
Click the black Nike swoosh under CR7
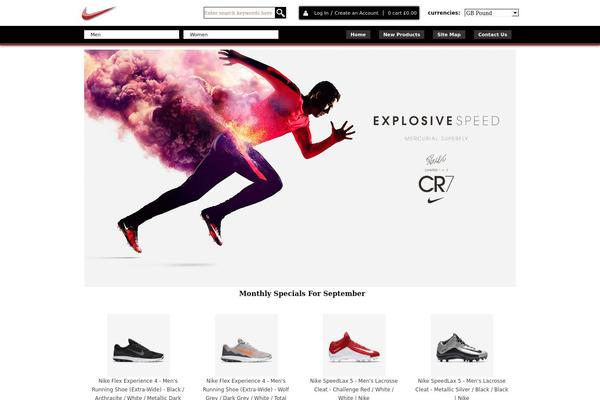pos(435,200)
